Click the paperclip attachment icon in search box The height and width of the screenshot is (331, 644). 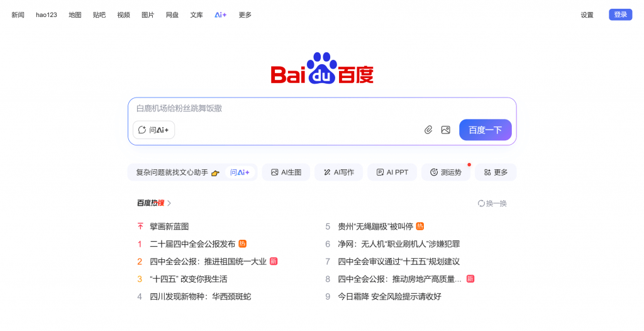[x=428, y=130]
